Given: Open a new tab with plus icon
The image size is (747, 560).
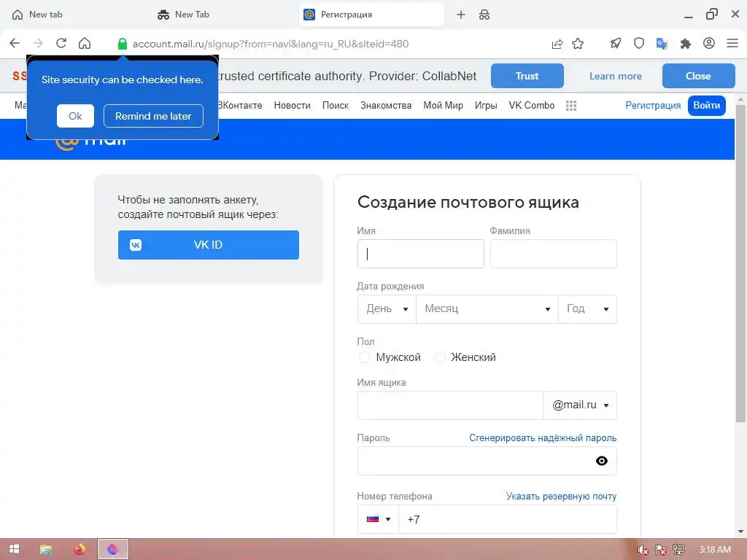Looking at the screenshot, I should click(461, 15).
